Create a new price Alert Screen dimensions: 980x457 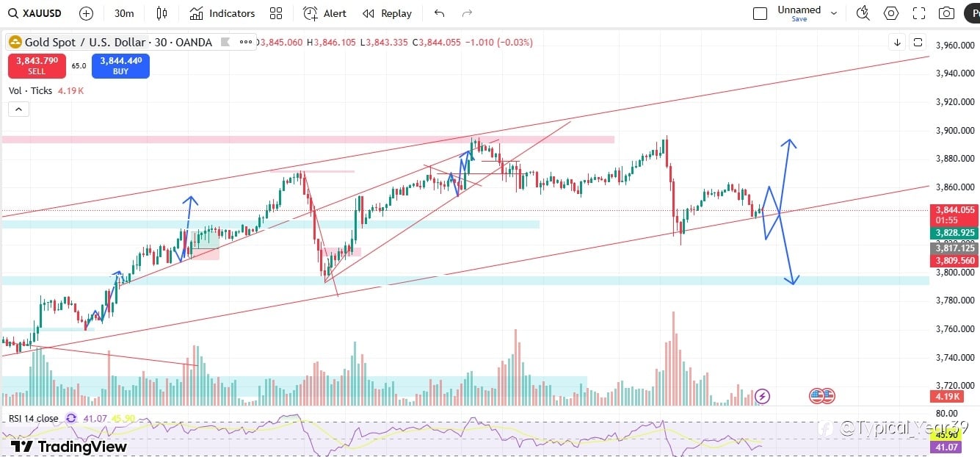pyautogui.click(x=325, y=13)
